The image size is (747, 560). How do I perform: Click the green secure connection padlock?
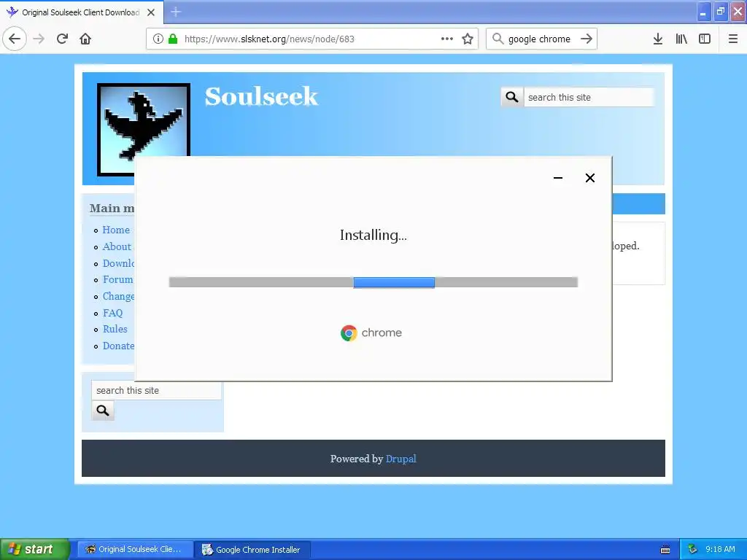point(173,39)
